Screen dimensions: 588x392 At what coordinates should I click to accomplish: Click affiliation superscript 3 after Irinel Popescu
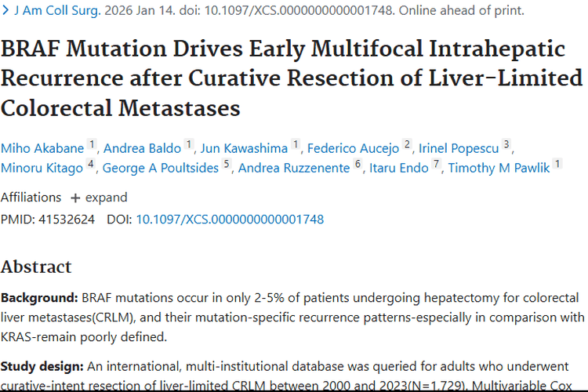pos(507,144)
